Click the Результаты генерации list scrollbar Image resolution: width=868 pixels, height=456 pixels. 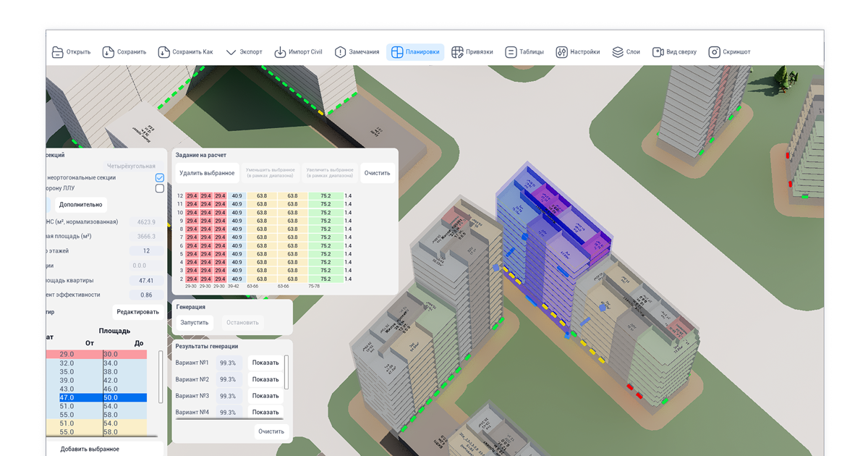click(x=286, y=372)
